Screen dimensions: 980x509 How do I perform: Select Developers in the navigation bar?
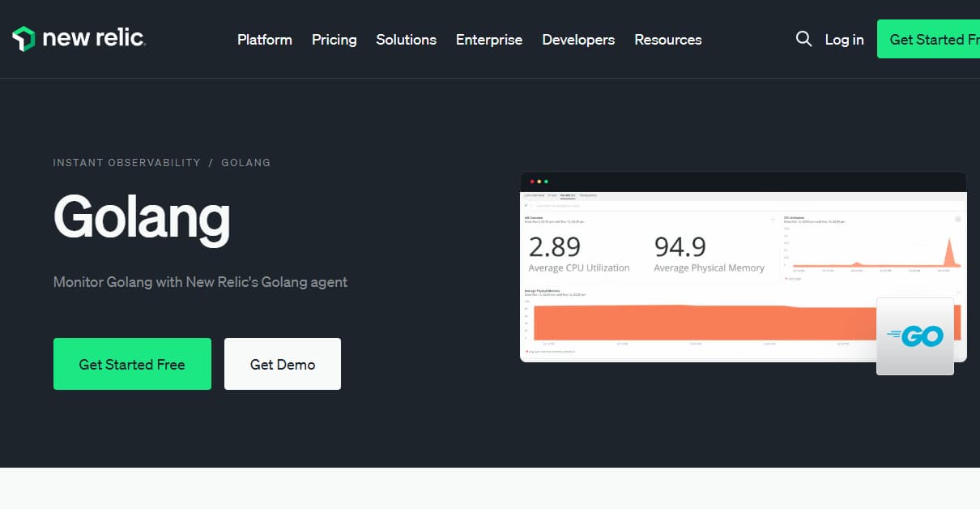point(578,39)
